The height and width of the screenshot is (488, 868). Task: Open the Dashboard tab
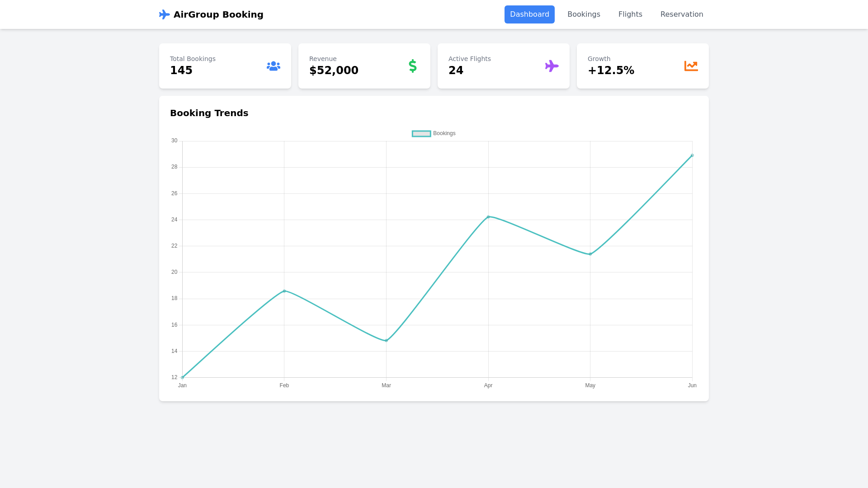click(x=529, y=14)
